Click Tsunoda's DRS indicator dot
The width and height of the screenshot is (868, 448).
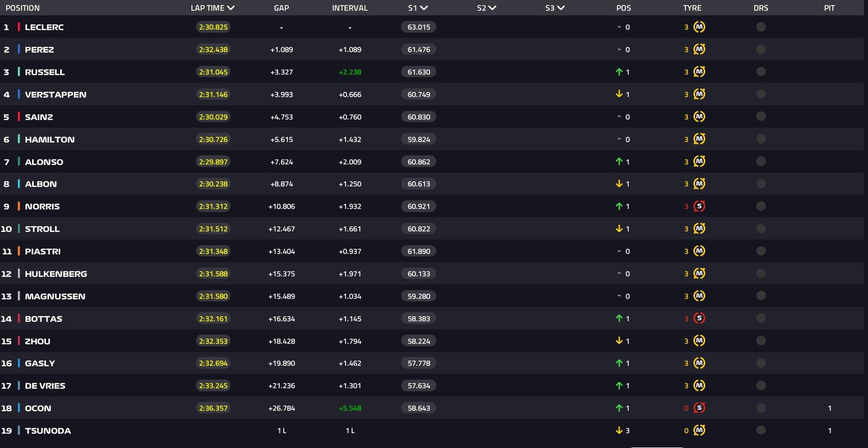(761, 431)
